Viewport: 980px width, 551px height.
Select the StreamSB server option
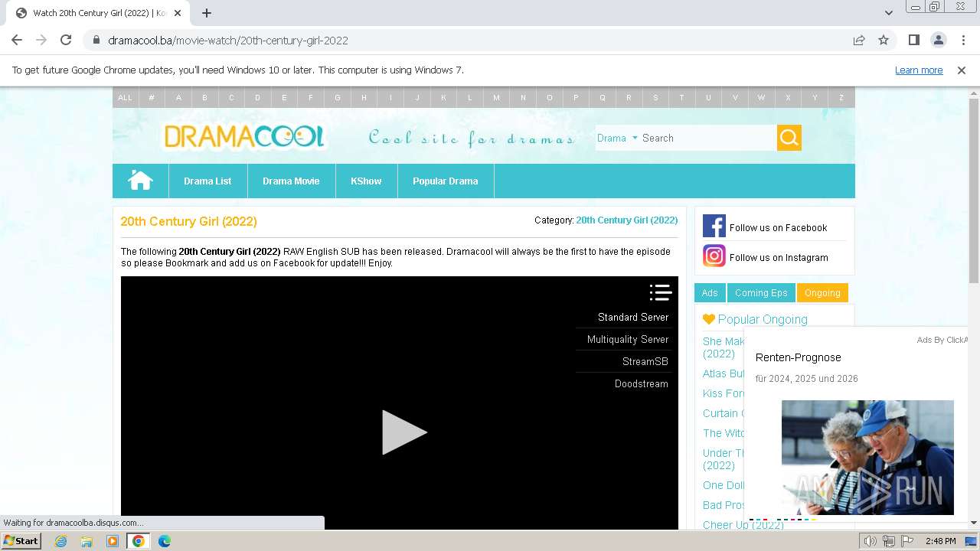click(x=645, y=361)
